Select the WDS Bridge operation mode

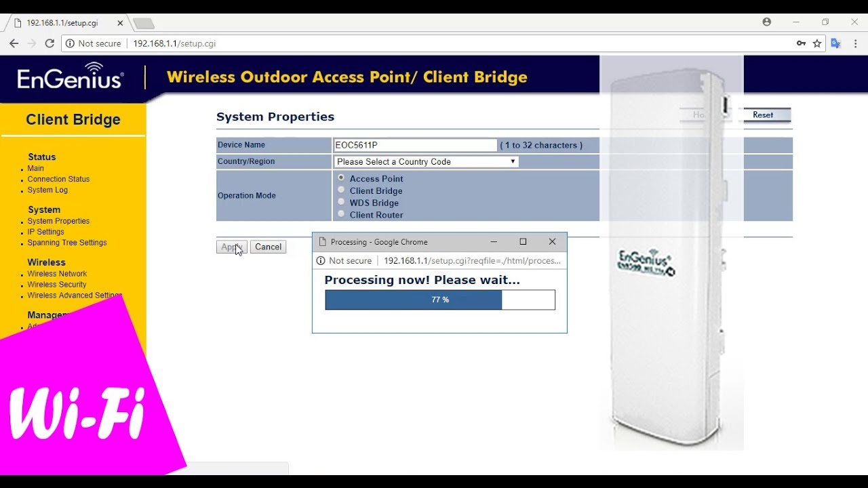pyautogui.click(x=341, y=201)
